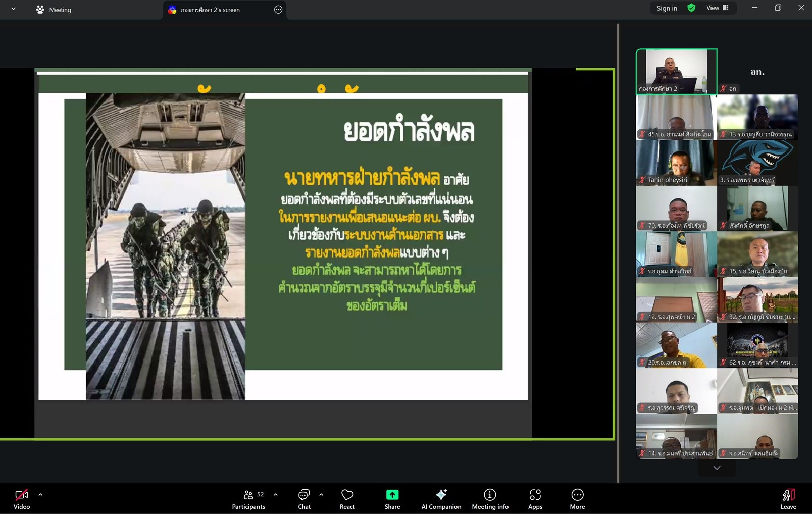Open the More options menu
This screenshot has height=514, width=812.
[x=577, y=498]
